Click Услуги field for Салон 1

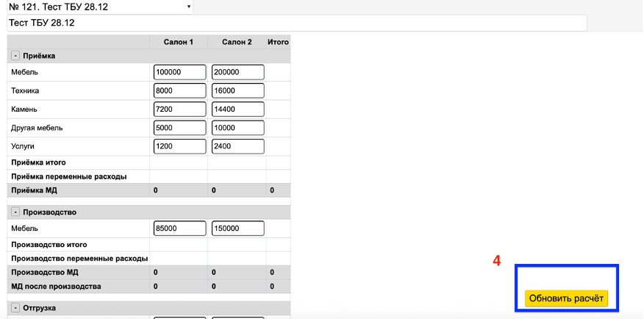tap(179, 146)
